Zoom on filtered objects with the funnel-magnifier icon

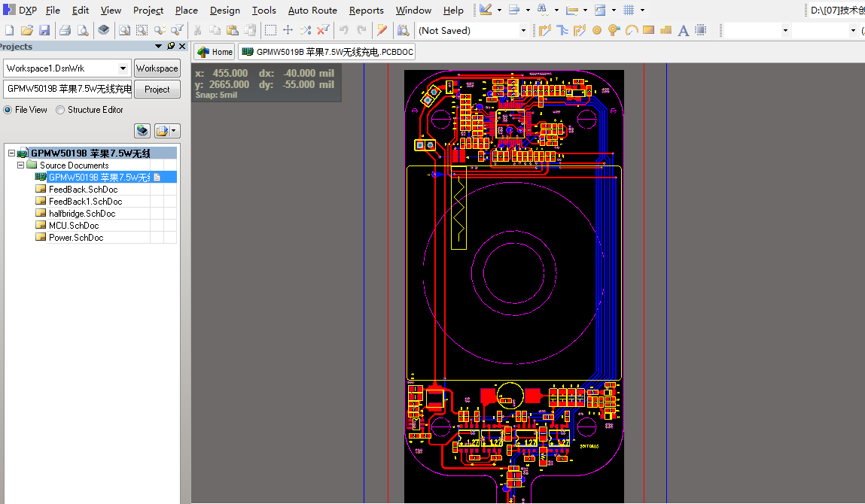click(177, 30)
